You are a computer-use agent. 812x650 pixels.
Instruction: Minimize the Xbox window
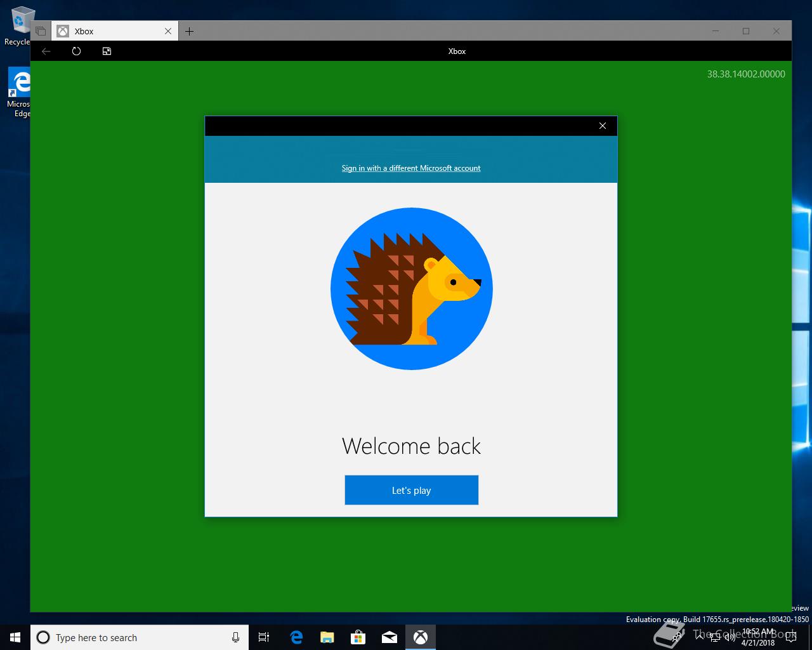716,31
